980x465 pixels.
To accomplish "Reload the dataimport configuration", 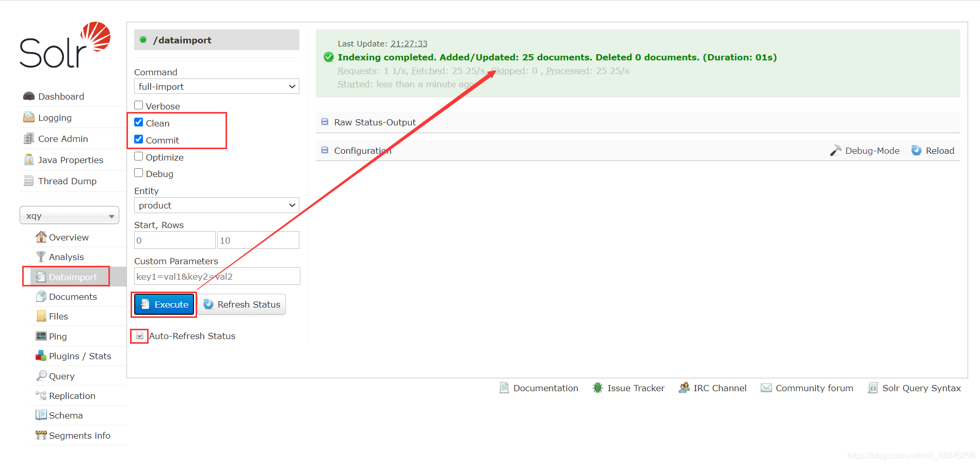I will [x=933, y=151].
